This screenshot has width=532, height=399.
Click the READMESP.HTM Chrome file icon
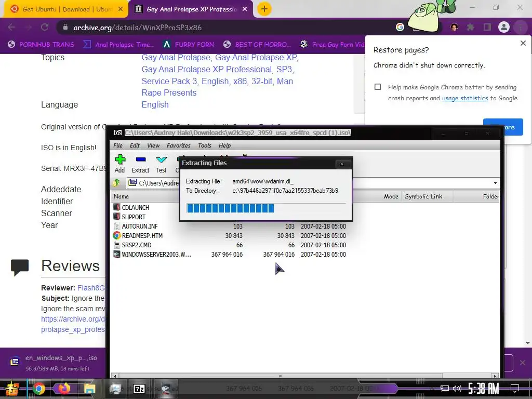pos(117,235)
